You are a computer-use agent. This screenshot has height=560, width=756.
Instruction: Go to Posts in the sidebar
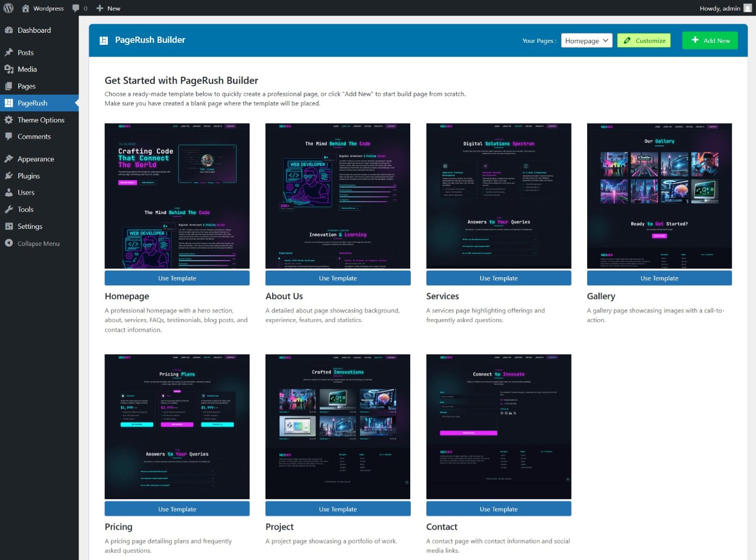(x=39, y=52)
